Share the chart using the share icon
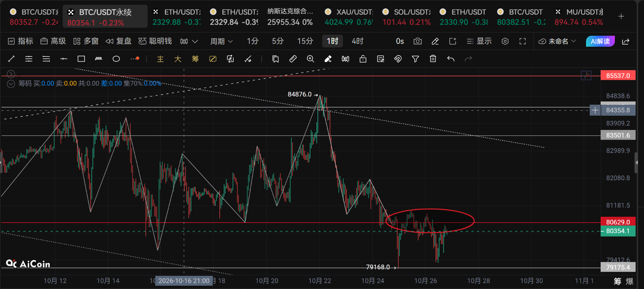This screenshot has height=289, width=644. pos(626,41)
